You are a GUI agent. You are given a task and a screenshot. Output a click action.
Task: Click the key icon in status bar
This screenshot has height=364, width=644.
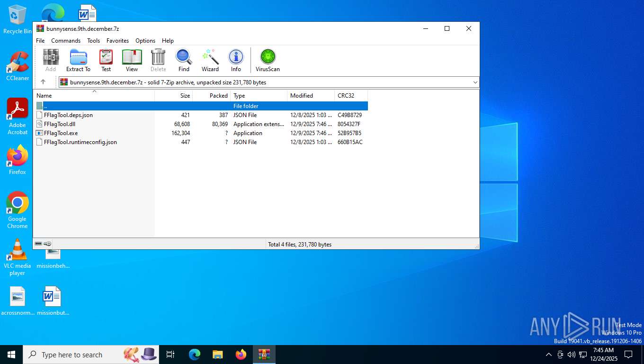point(48,244)
